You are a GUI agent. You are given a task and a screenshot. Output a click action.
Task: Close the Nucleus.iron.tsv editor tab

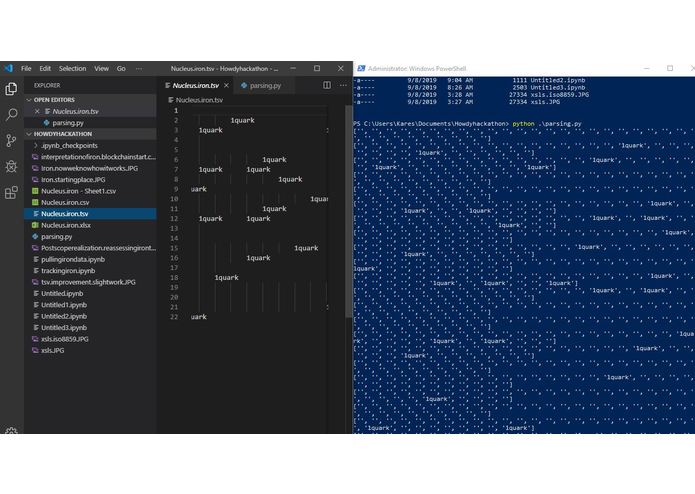tap(226, 86)
